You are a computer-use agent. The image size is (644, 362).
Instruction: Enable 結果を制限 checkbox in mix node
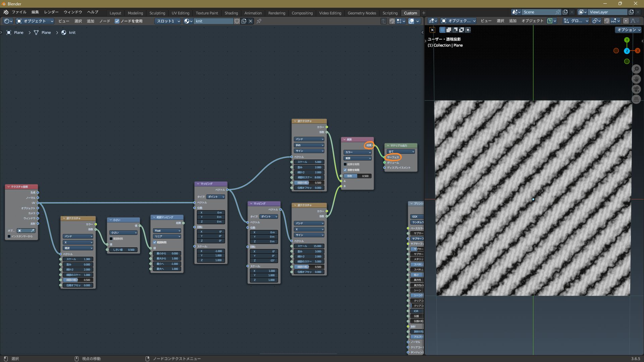(x=345, y=164)
